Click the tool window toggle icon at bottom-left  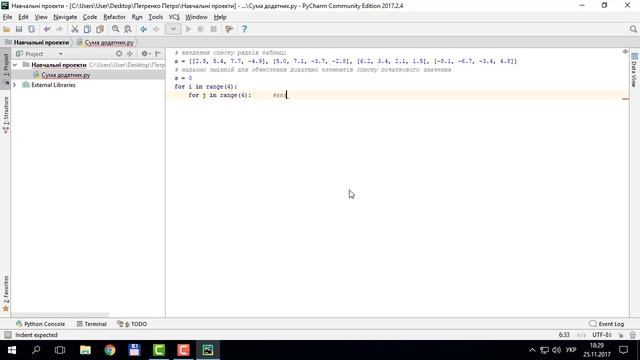[x=7, y=335]
